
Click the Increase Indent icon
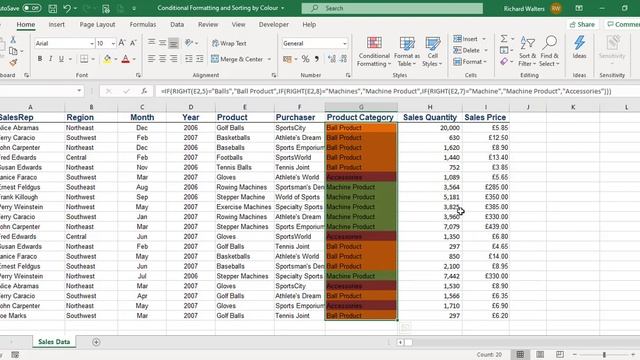[x=200, y=59]
